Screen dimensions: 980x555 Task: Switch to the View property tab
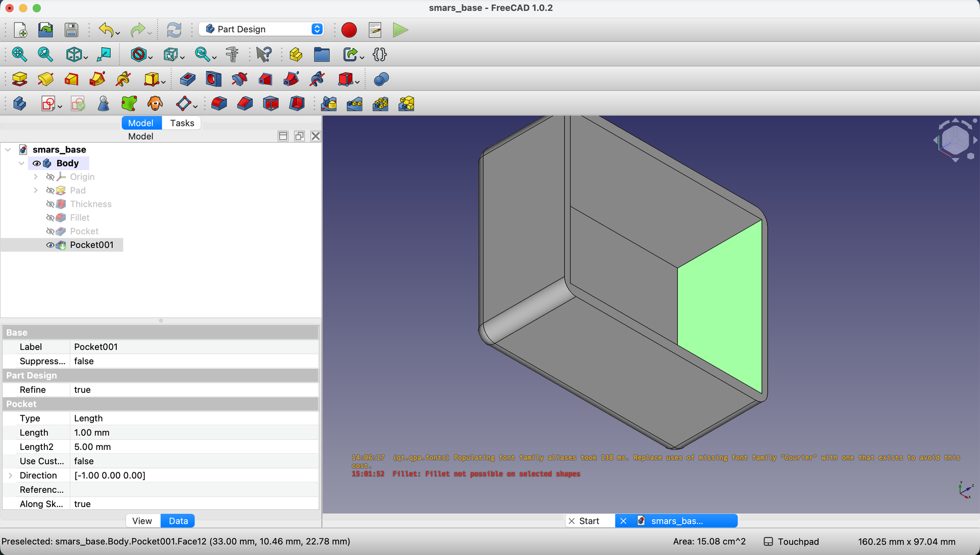tap(142, 521)
